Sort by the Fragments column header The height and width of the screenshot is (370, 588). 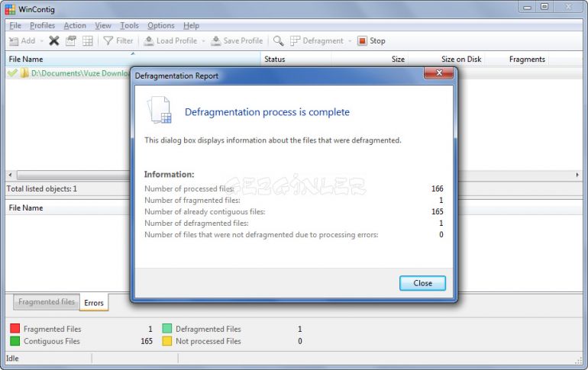[x=517, y=60]
